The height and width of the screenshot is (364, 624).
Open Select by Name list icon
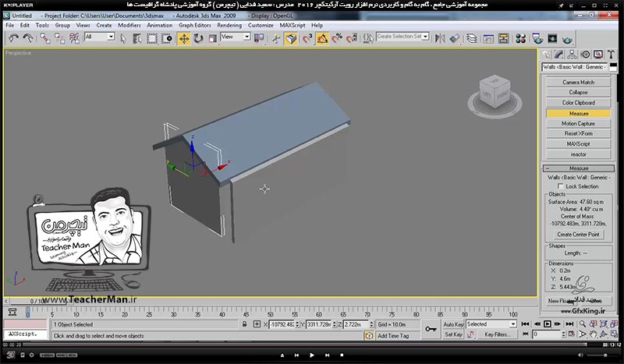137,38
